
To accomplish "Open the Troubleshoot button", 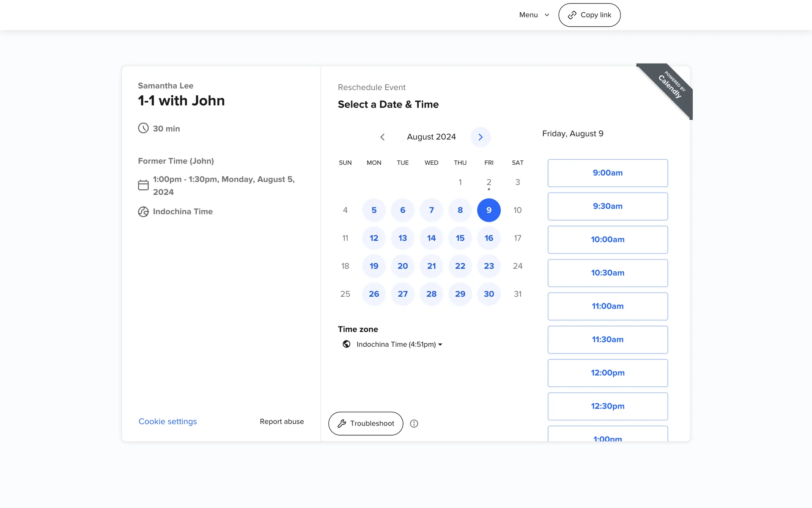I will 365,423.
